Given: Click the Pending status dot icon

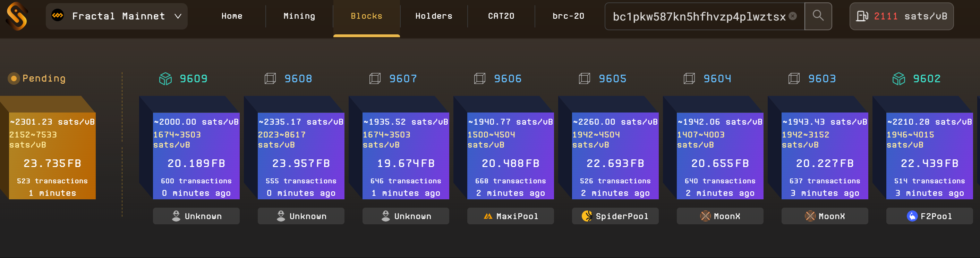Looking at the screenshot, I should (x=14, y=78).
